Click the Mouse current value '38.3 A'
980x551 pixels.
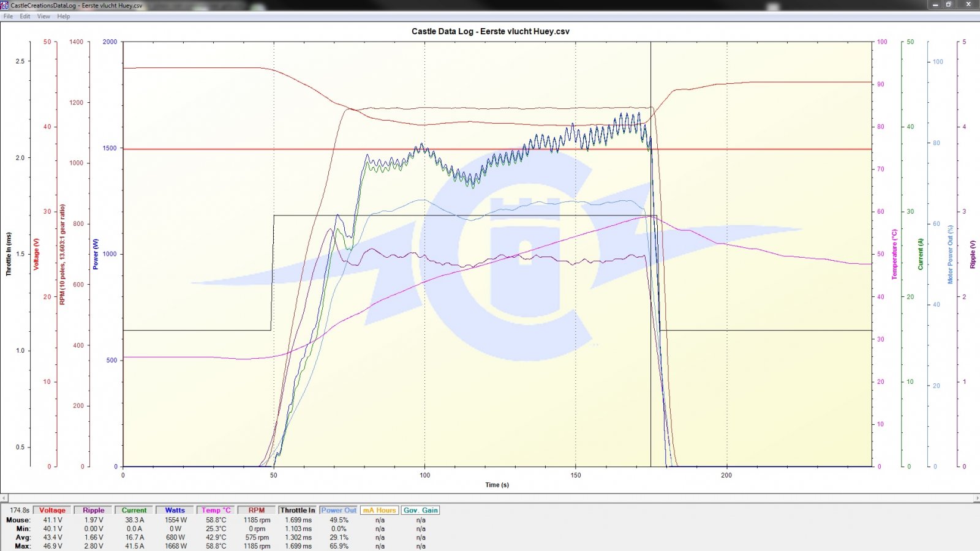coord(134,520)
